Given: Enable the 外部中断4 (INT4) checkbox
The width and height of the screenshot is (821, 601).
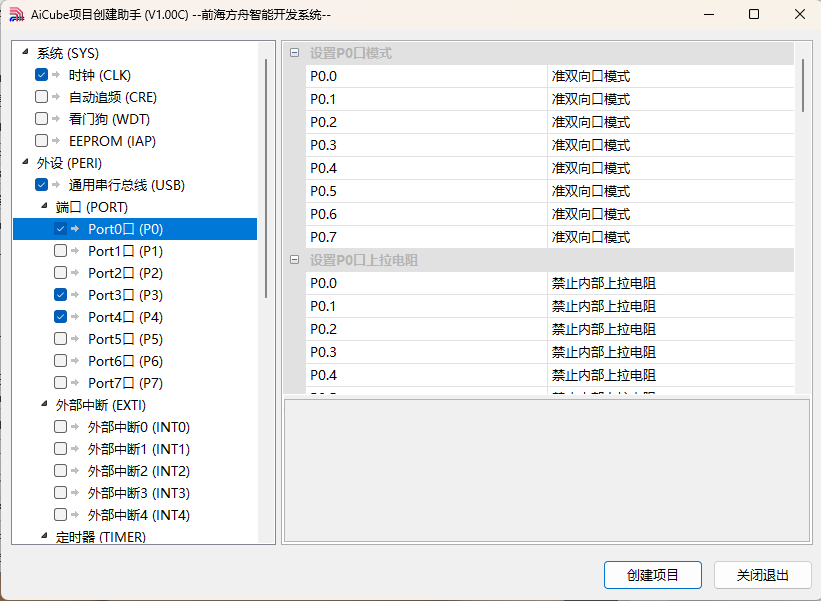Looking at the screenshot, I should tap(60, 515).
